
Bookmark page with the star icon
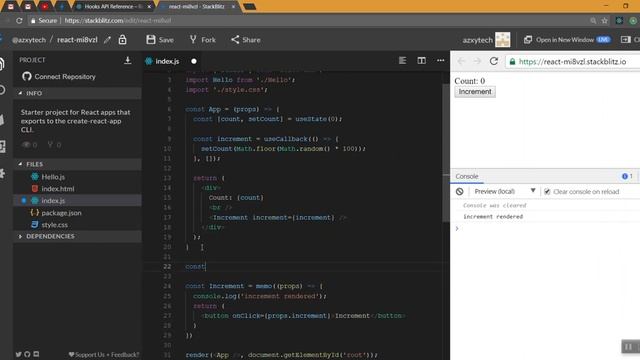tap(604, 20)
